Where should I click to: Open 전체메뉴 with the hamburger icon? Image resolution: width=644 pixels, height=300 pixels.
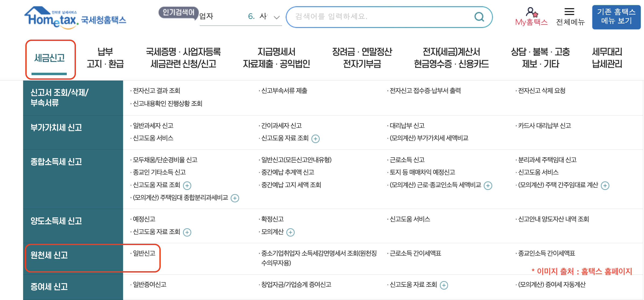[569, 11]
